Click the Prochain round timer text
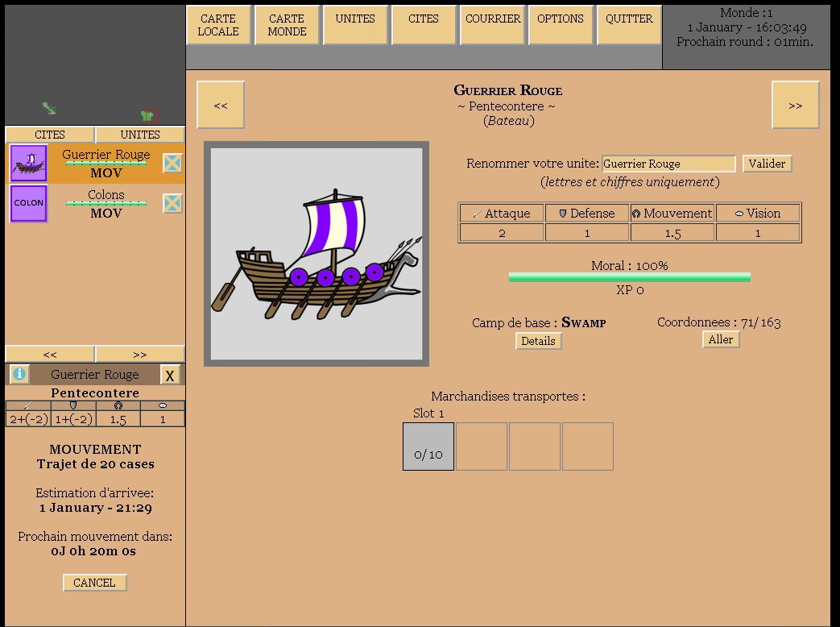Screen dimensions: 840x627 coord(745,42)
